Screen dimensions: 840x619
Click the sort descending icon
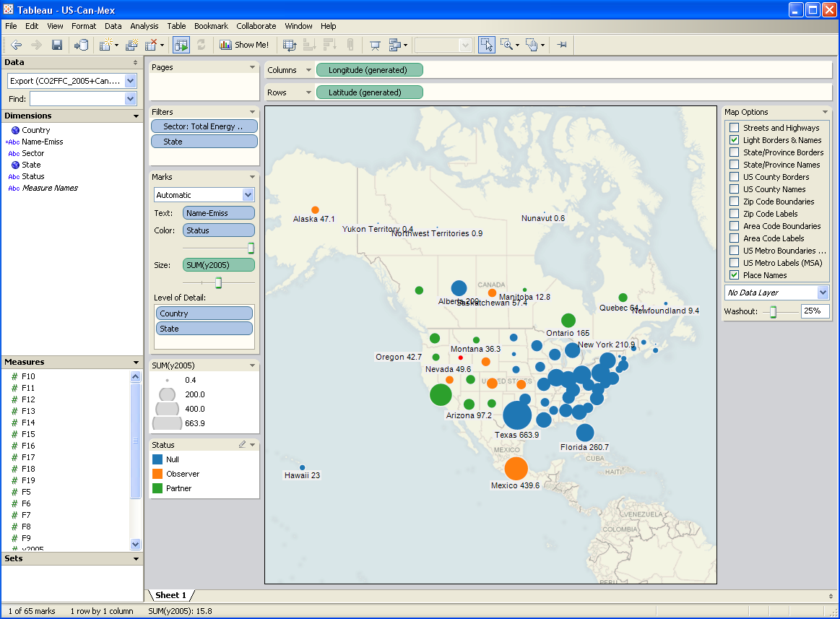[329, 45]
